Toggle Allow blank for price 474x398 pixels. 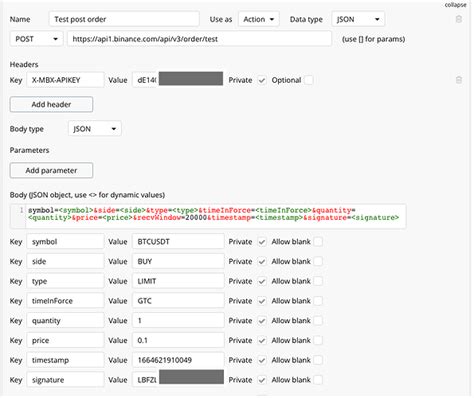pyautogui.click(x=318, y=340)
